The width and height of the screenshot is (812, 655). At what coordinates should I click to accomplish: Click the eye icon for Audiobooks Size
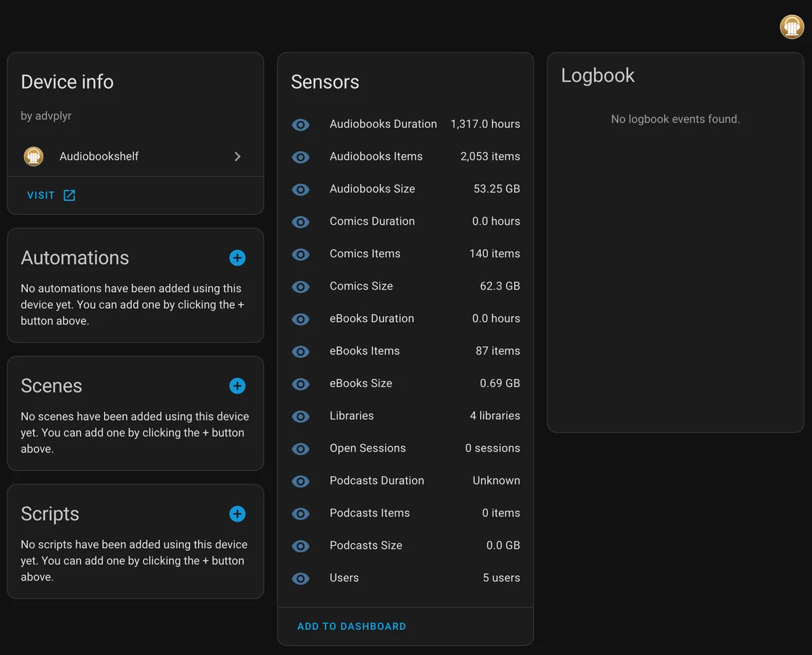click(300, 189)
